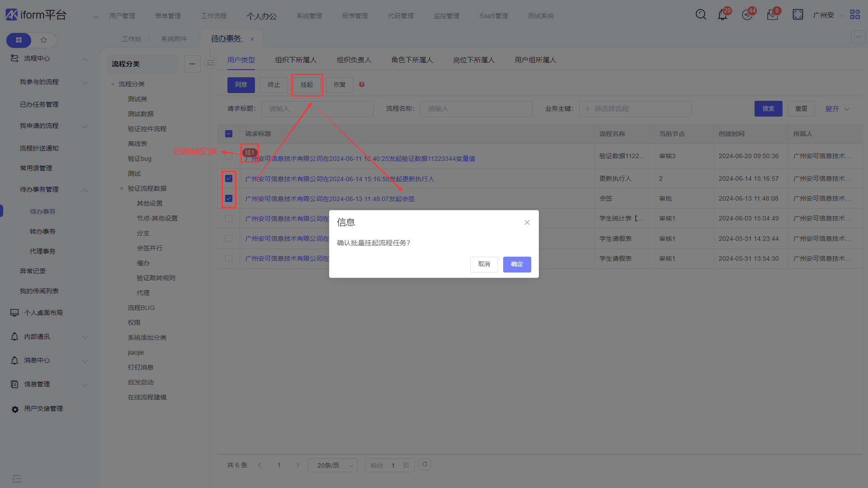Screen dimensions: 868x488
Task: Check the 学生统计表 row checkbox
Action: pyautogui.click(x=229, y=219)
